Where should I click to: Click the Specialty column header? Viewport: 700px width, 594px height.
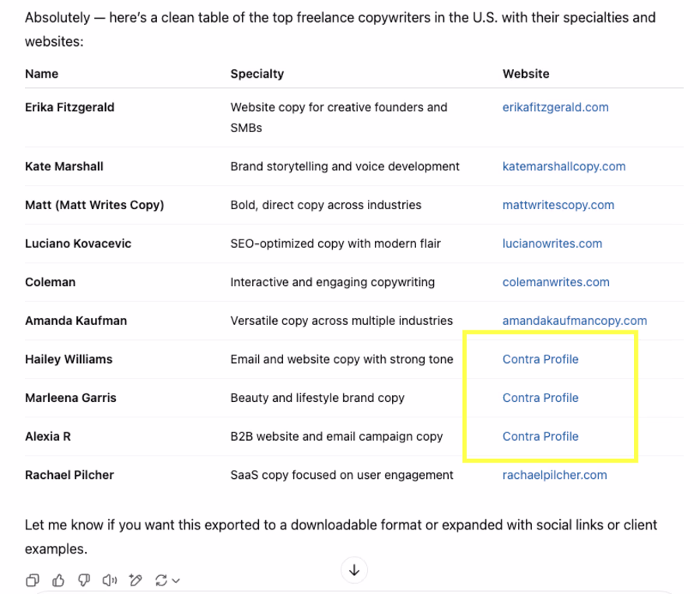pos(257,74)
